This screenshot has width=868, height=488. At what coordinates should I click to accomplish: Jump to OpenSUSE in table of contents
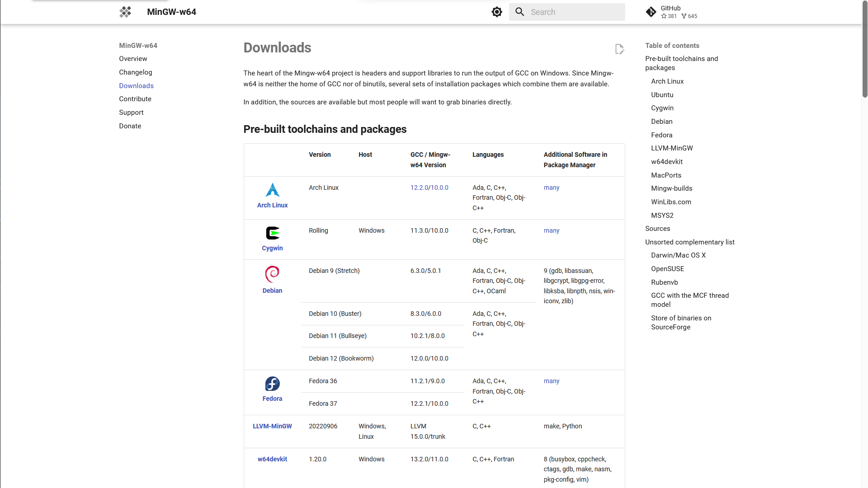(668, 269)
